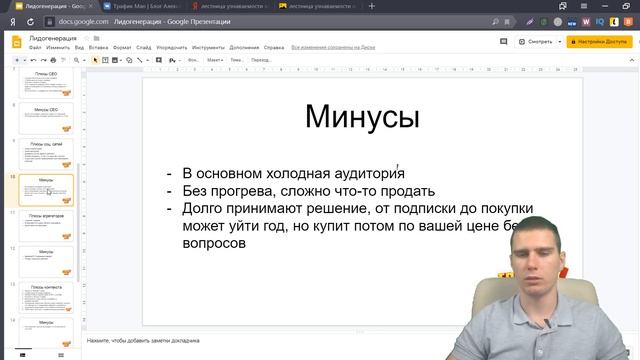640x360 pixels.
Task: Click the Redo icon
Action: 43,60
